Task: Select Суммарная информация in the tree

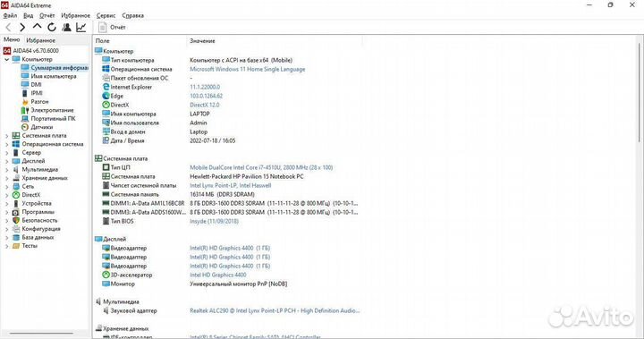Action: pyautogui.click(x=55, y=68)
